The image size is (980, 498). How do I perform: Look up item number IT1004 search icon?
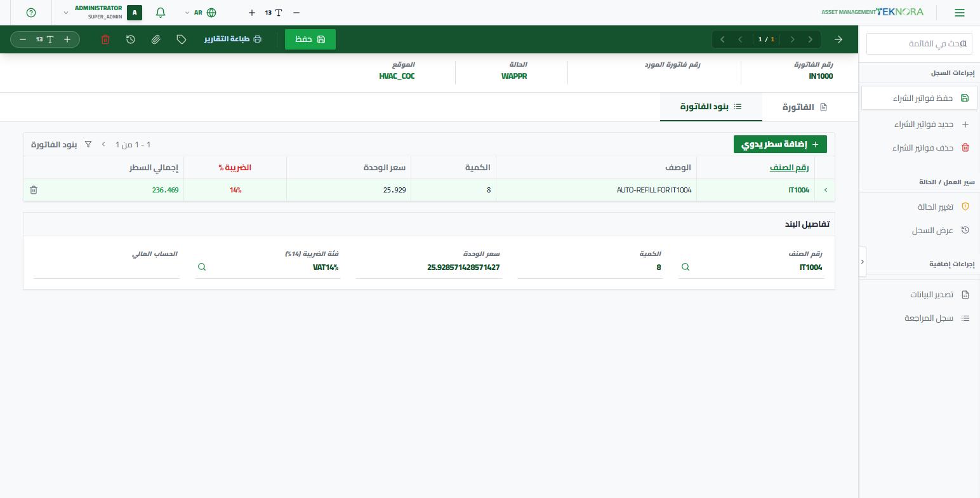pos(685,267)
